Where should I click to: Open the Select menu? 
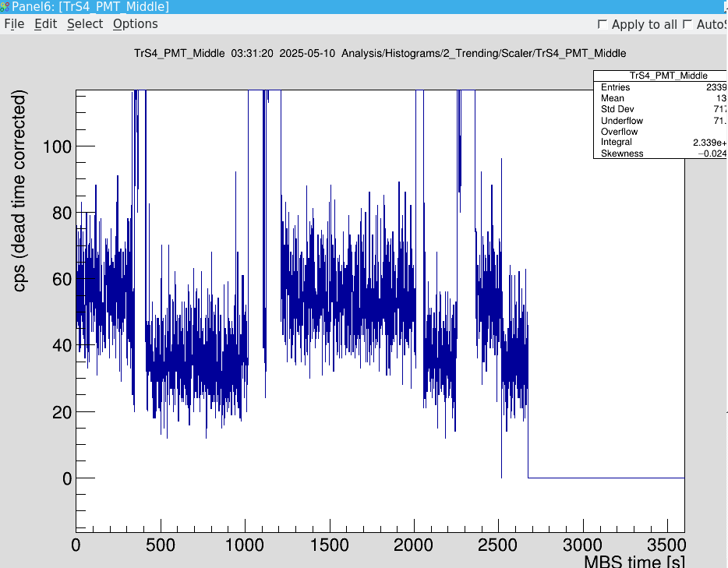85,24
